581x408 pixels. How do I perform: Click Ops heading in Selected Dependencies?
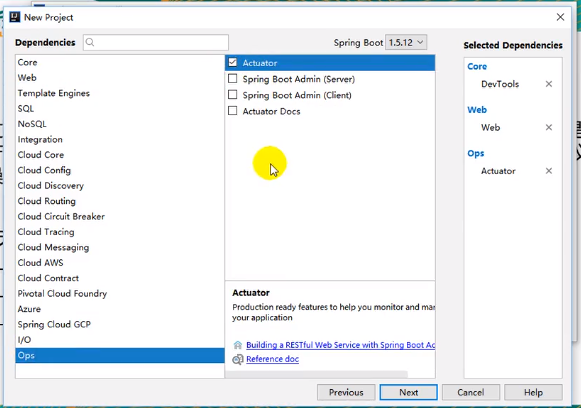coord(476,153)
